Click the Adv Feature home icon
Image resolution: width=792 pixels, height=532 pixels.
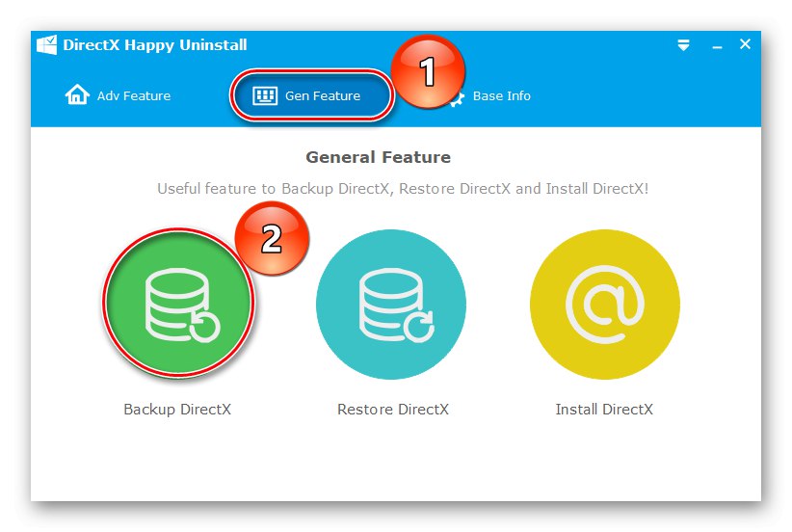77,94
